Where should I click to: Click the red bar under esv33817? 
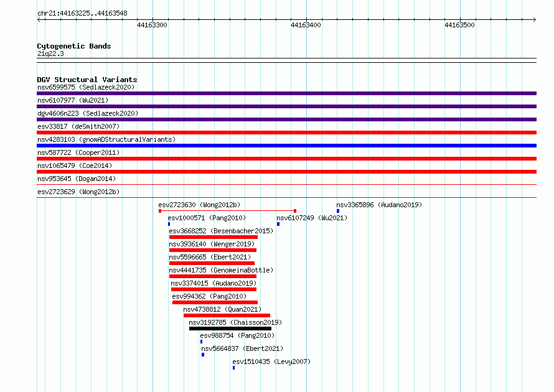286,133
